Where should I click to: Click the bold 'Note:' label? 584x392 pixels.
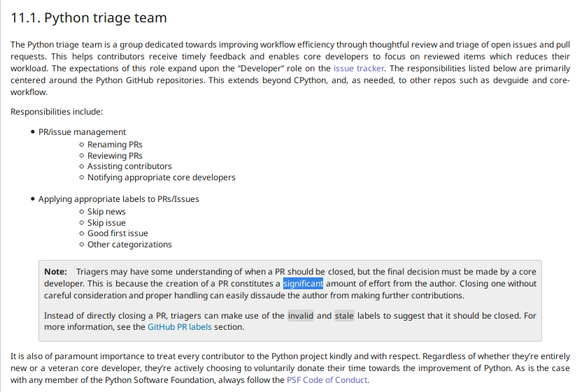click(x=55, y=272)
